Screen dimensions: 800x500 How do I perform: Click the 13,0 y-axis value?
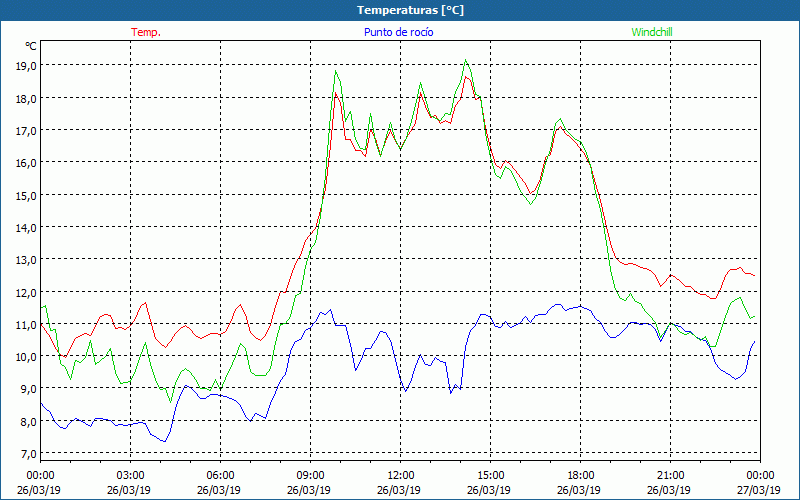(27, 260)
